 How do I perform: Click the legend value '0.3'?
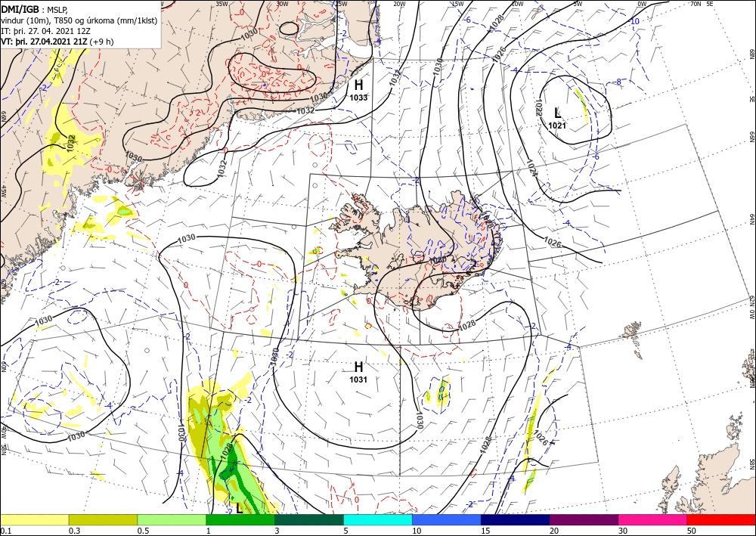coord(74,531)
